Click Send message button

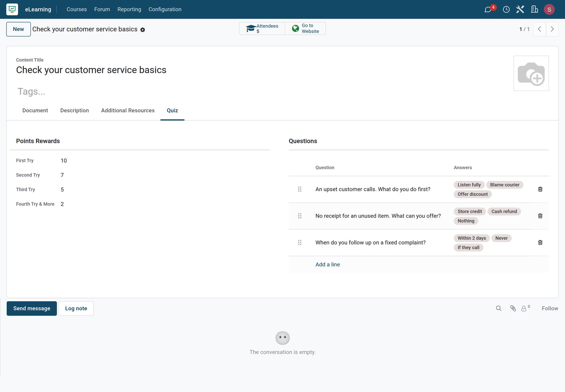(x=32, y=308)
